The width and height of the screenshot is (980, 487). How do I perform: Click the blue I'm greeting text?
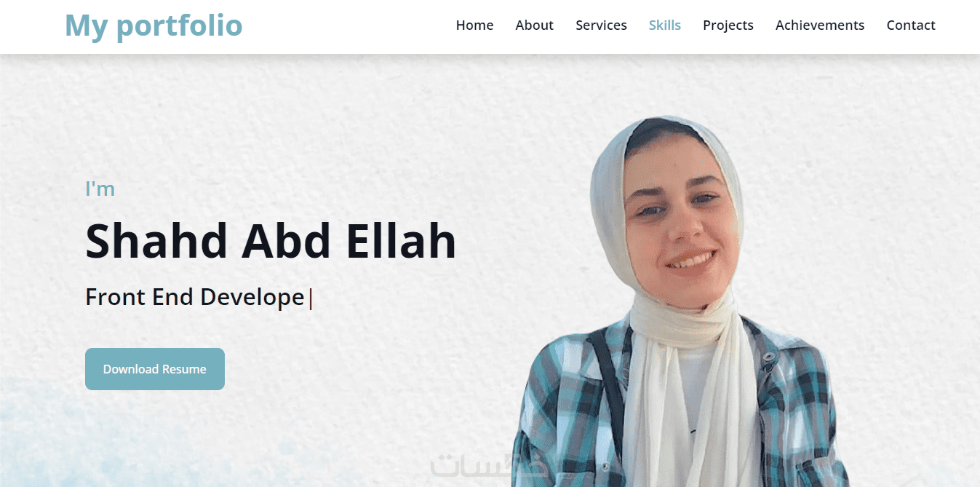click(x=100, y=189)
